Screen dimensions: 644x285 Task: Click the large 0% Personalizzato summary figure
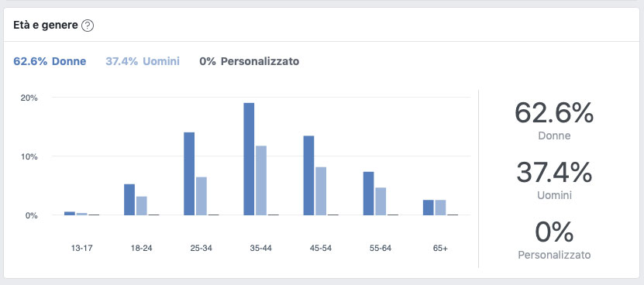[x=554, y=232]
